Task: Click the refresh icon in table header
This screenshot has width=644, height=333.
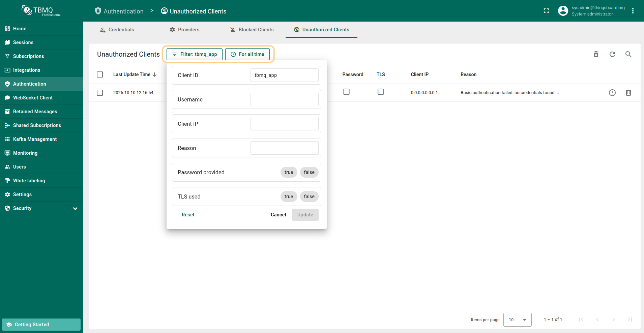Action: pyautogui.click(x=612, y=54)
